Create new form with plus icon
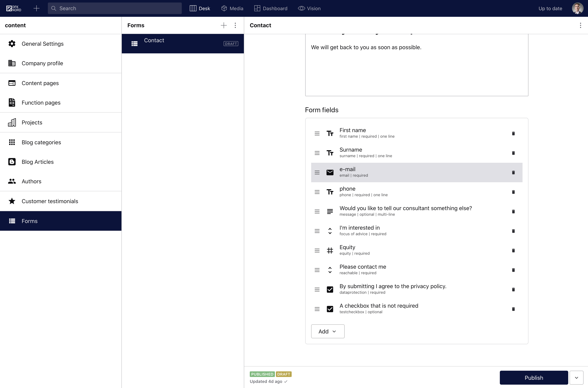 click(223, 25)
